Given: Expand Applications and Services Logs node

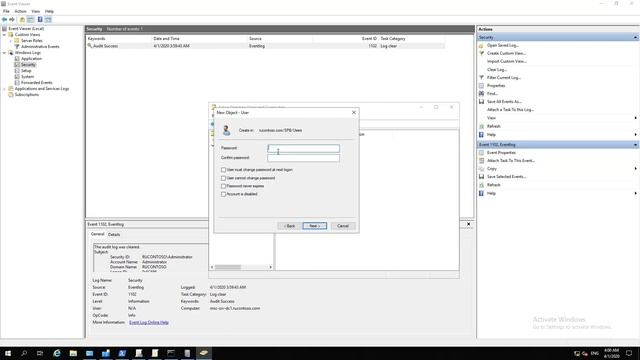Looking at the screenshot, I should 4,89.
